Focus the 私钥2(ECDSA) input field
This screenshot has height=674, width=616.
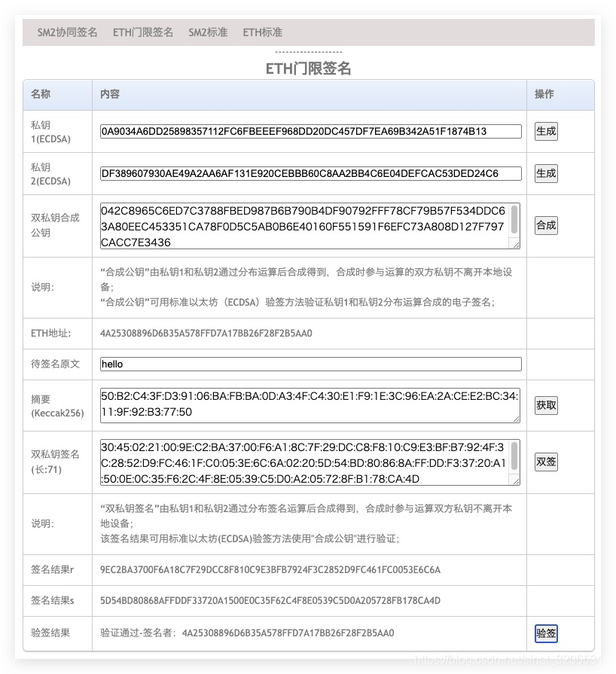(x=311, y=173)
